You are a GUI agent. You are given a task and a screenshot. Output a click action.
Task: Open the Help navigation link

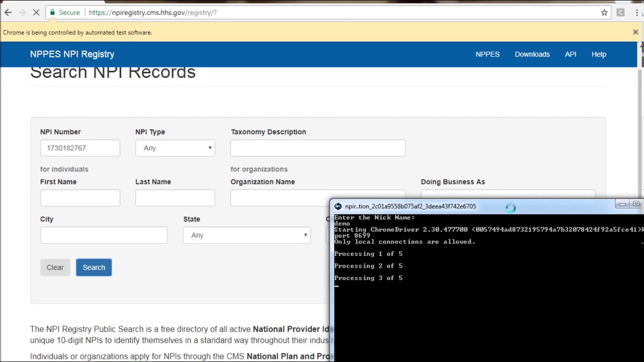599,54
